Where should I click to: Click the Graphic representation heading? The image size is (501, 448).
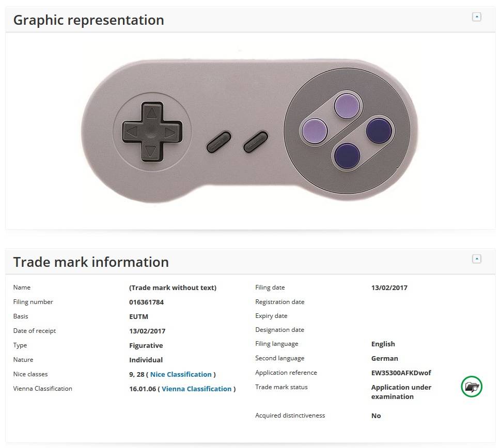tap(89, 20)
